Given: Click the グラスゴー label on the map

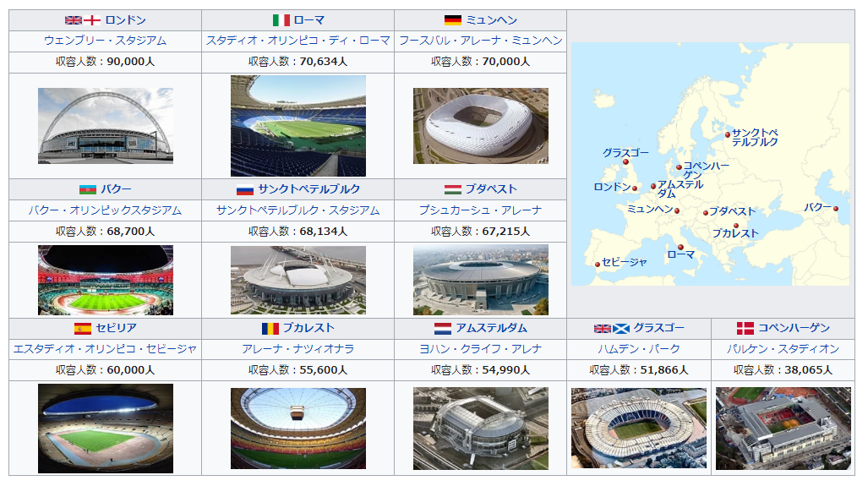Looking at the screenshot, I should tap(625, 153).
